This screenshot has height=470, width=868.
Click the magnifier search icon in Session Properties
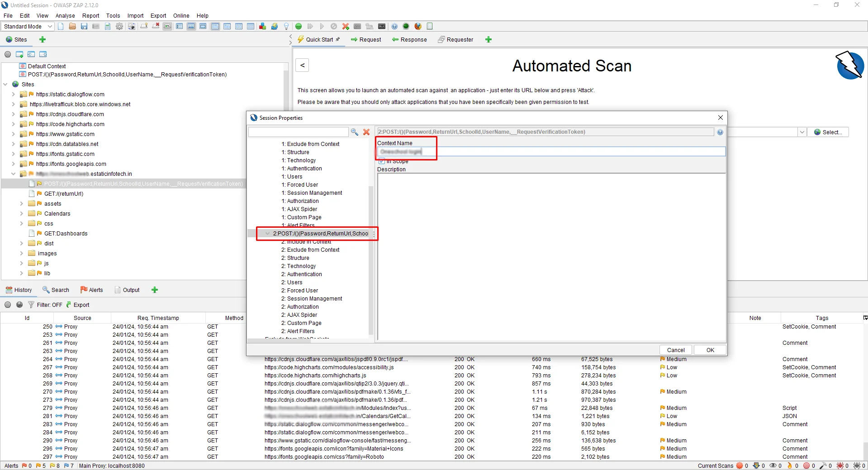[355, 132]
